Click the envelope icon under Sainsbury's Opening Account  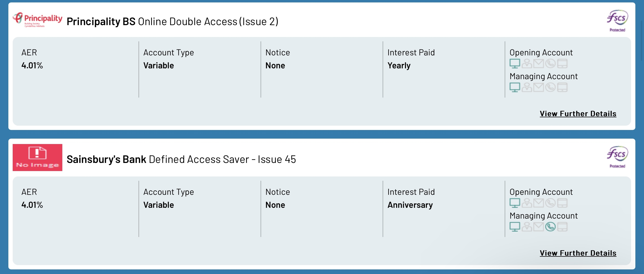pyautogui.click(x=539, y=203)
